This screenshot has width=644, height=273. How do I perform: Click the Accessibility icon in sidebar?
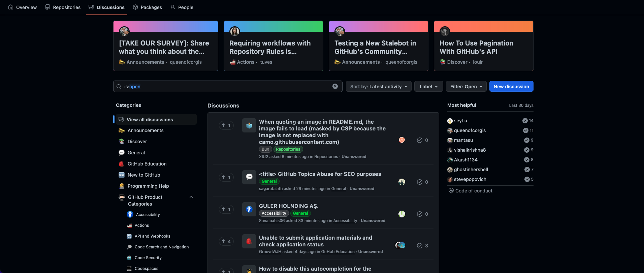click(130, 214)
